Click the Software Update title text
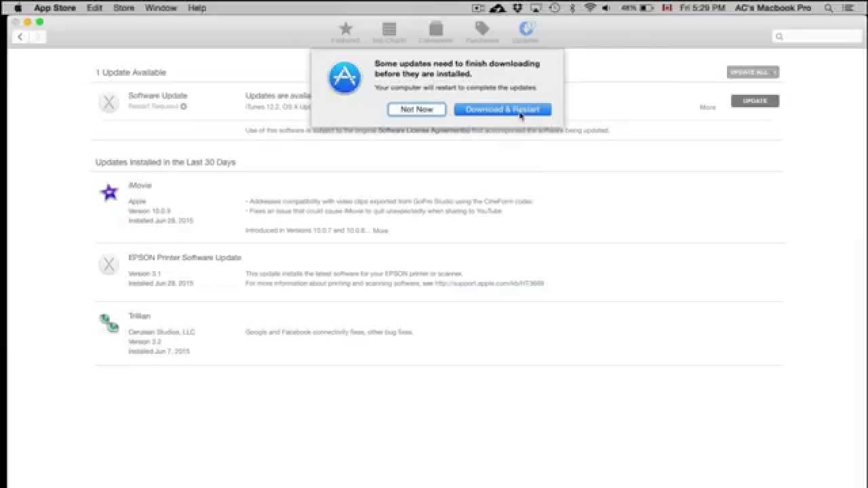The image size is (868, 488). click(157, 96)
